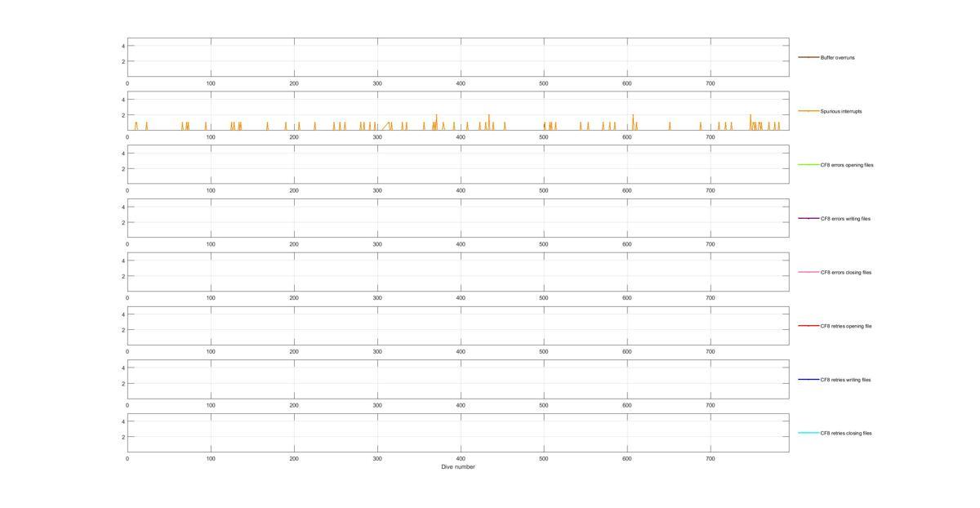This screenshot has width=980, height=508.
Task: Click the 700 tick label under the bottom plot
Action: [x=710, y=459]
